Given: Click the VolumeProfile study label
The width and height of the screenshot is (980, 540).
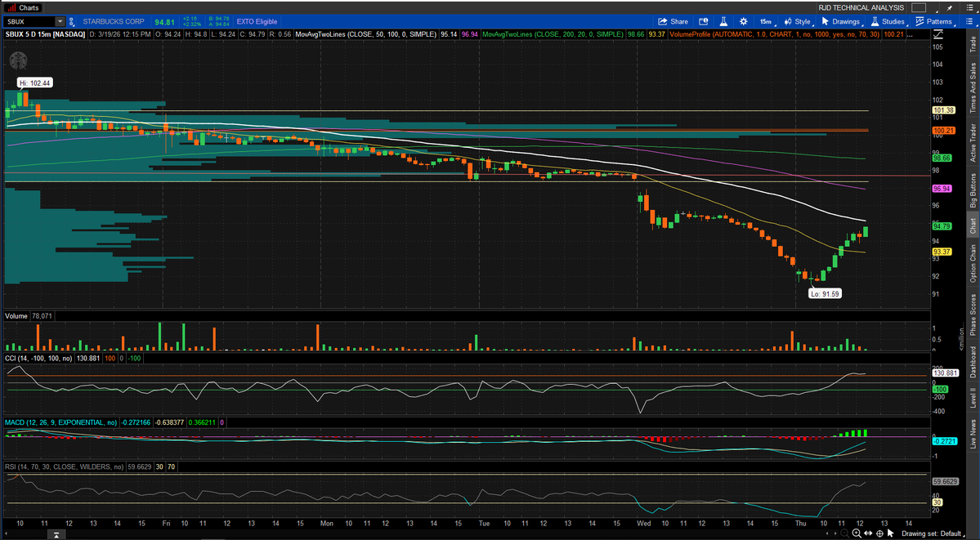Looking at the screenshot, I should tap(775, 33).
